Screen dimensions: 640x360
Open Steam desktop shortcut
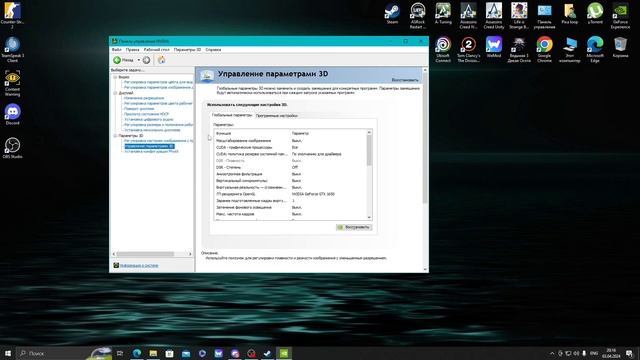tap(392, 14)
